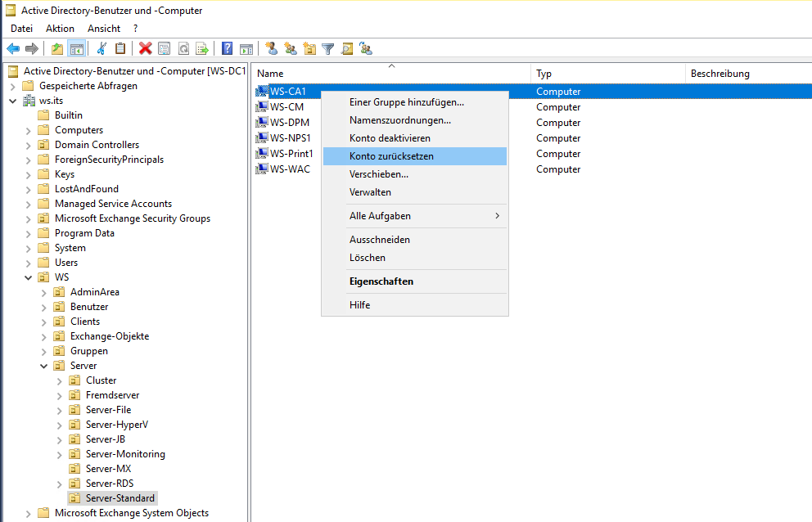
Task: Click Hilfe in the context menu
Action: pos(415,305)
